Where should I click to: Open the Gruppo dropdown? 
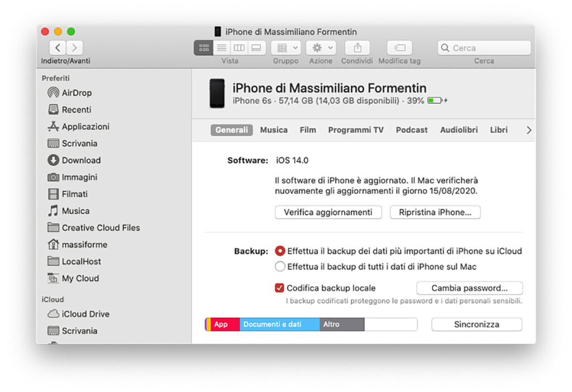point(286,48)
